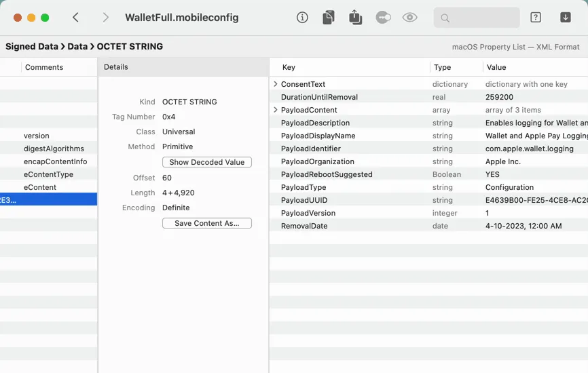Select the digestAlgorithms tree row
This screenshot has width=588, height=373.
coord(54,149)
